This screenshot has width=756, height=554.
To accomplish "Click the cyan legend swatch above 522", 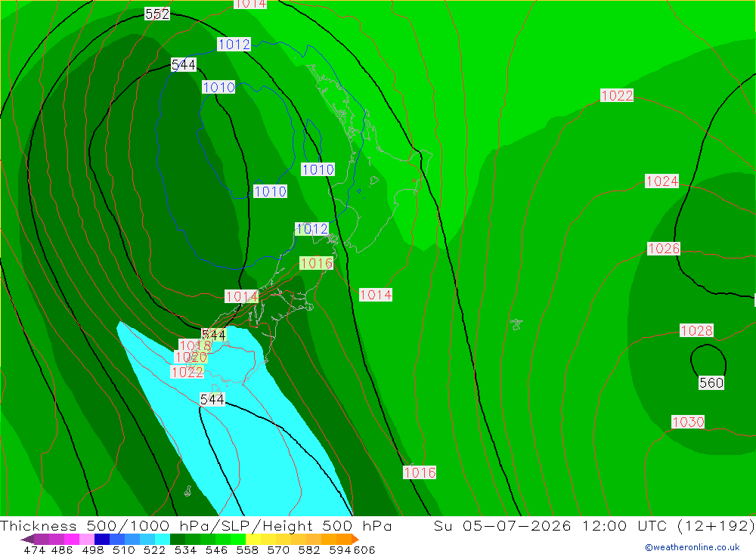I will point(163,539).
